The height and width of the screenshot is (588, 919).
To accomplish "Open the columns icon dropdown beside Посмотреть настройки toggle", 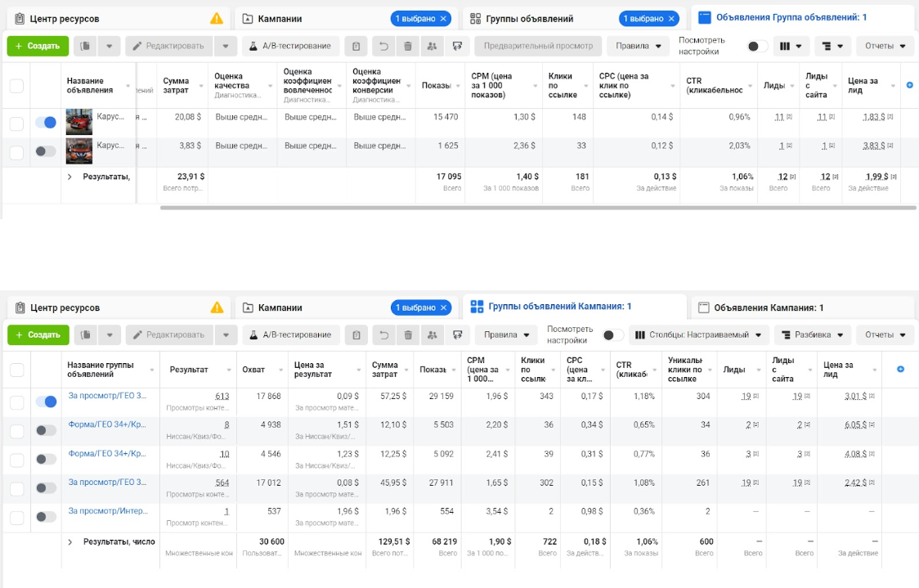I will click(790, 46).
